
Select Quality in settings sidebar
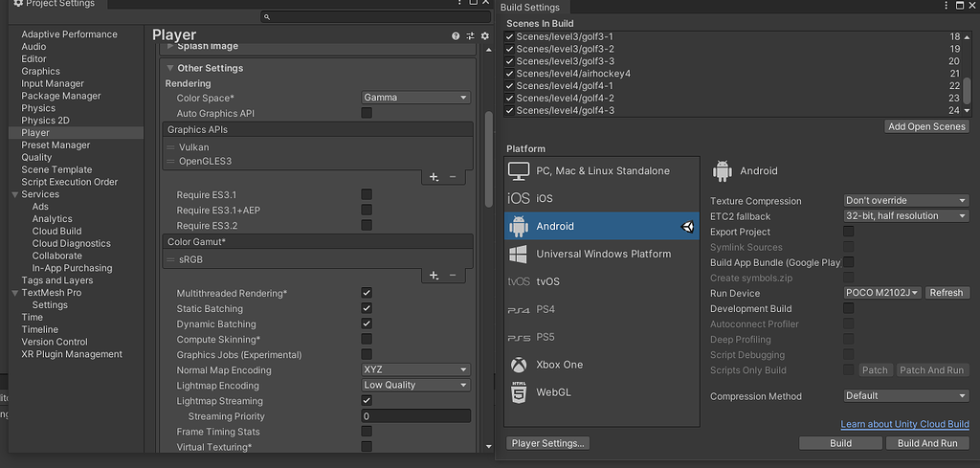point(37,158)
